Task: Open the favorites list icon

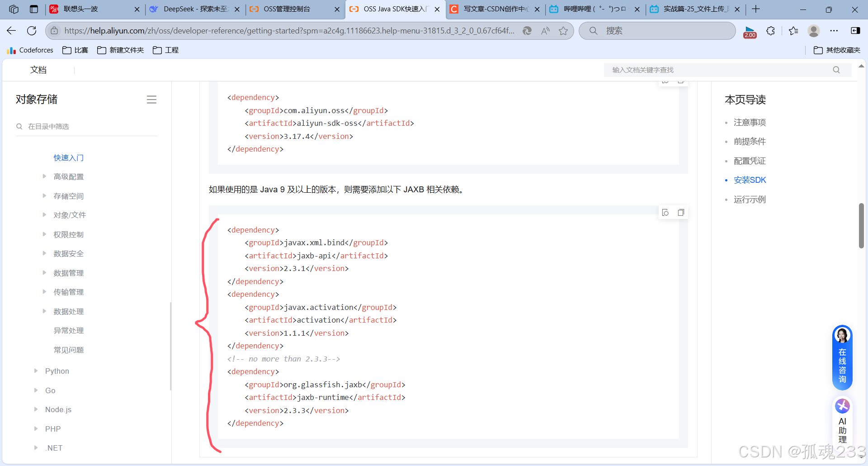Action: 793,31
